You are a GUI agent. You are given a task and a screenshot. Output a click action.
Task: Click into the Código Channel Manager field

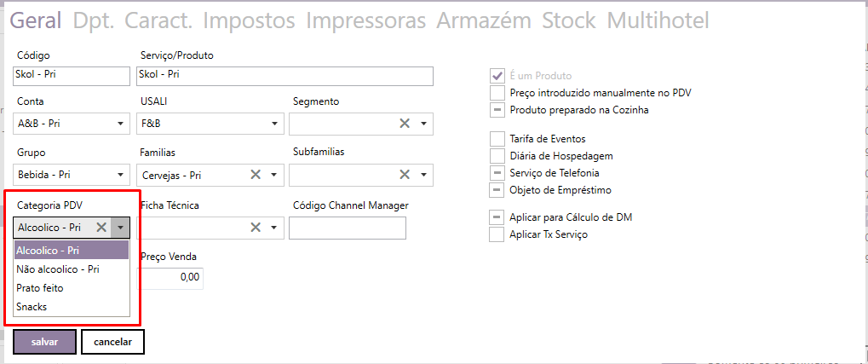coord(348,228)
